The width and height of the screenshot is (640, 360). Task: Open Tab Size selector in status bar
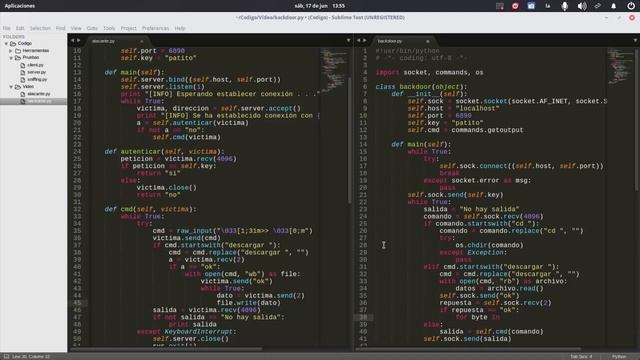581,357
